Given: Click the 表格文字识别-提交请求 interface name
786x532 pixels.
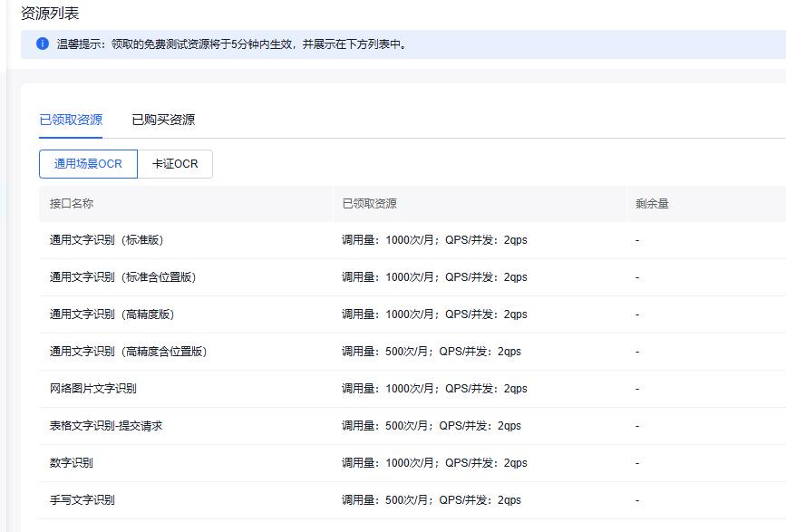Looking at the screenshot, I should point(105,426).
